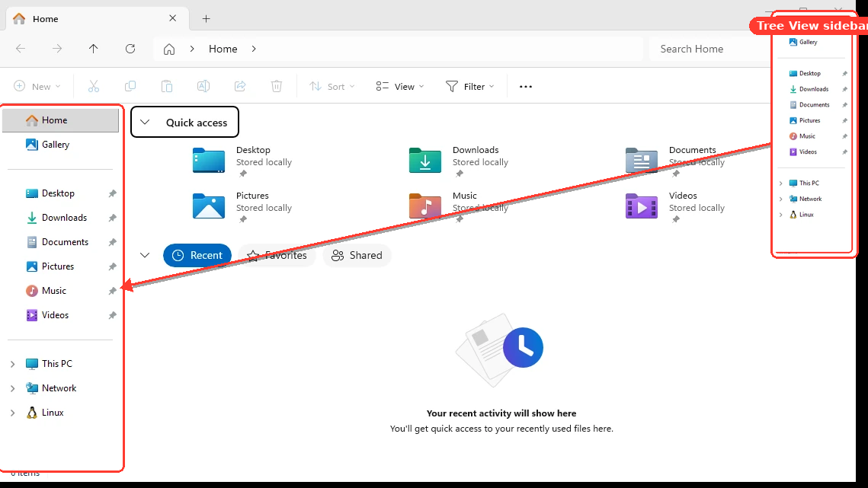Image resolution: width=868 pixels, height=488 pixels.
Task: Click the Cut scissors icon
Action: (x=94, y=86)
